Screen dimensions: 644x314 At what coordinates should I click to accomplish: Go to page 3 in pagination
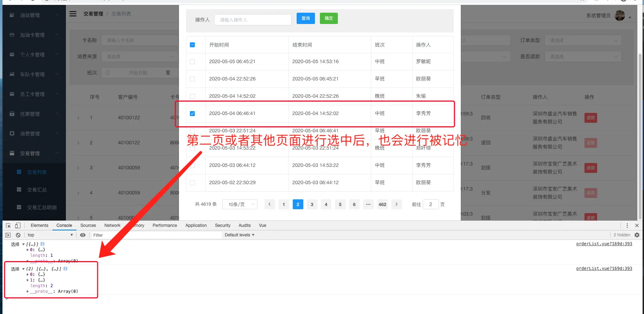coord(312,204)
